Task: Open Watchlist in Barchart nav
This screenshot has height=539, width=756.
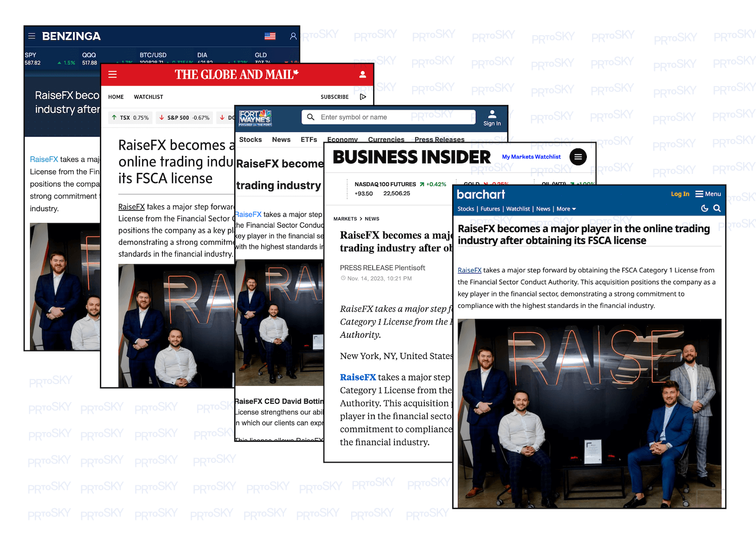Action: [518, 209]
